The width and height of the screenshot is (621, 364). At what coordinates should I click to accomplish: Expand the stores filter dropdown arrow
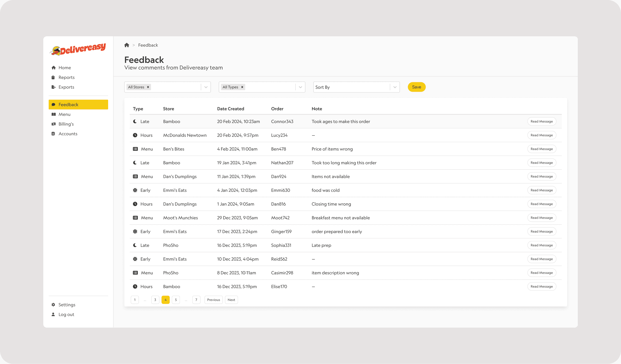tap(206, 87)
